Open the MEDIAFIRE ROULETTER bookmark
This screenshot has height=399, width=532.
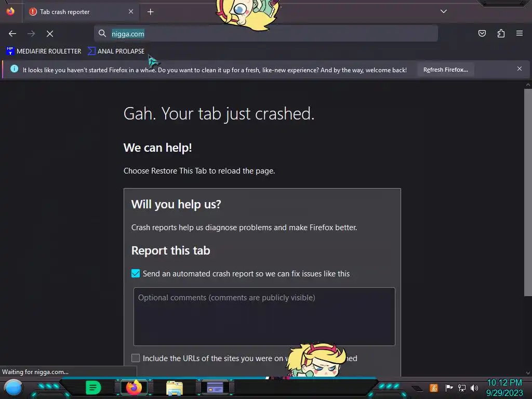click(44, 51)
